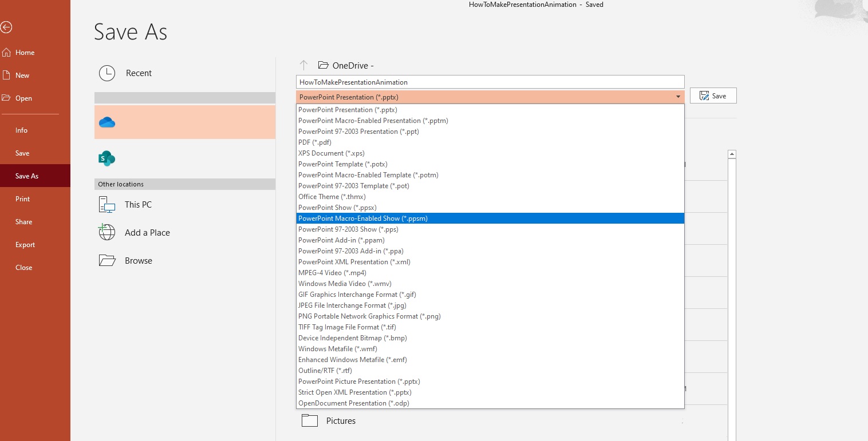Open the Info page
The height and width of the screenshot is (441, 868).
[x=22, y=130]
